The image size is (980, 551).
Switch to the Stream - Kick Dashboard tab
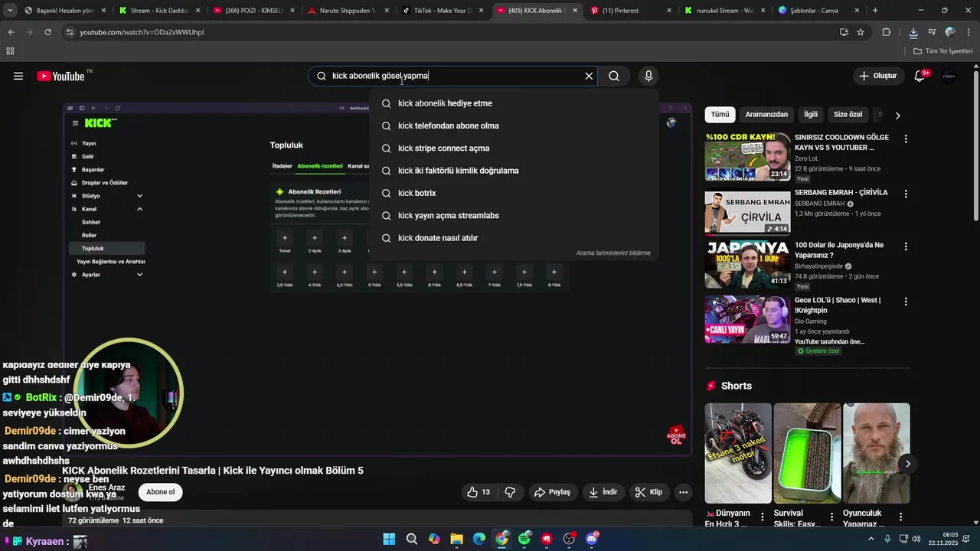158,11
